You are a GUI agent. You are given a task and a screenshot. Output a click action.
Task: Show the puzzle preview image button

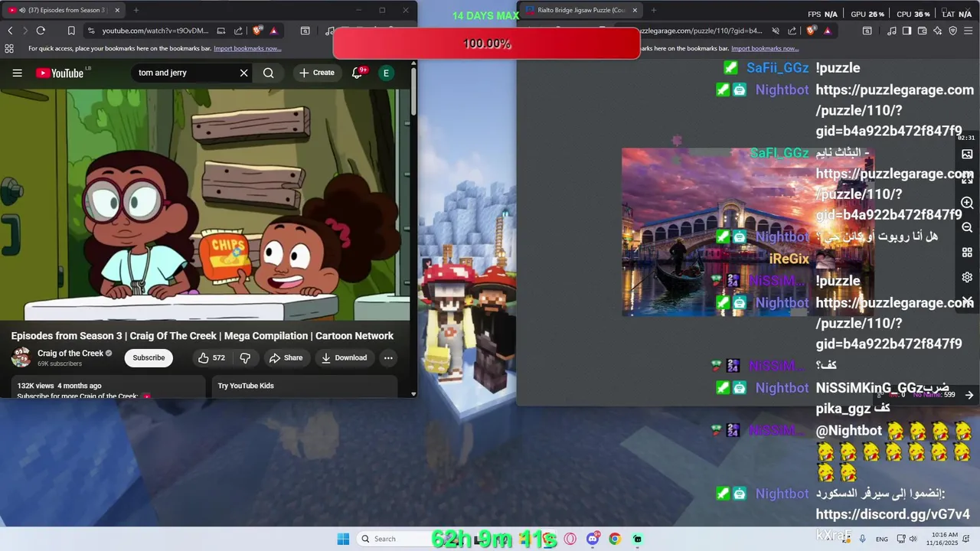[x=967, y=154]
